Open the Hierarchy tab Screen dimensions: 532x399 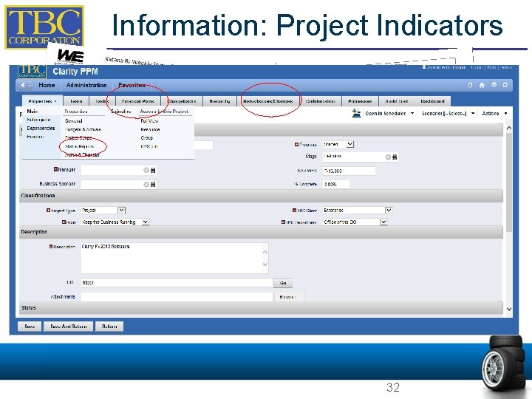(x=220, y=101)
